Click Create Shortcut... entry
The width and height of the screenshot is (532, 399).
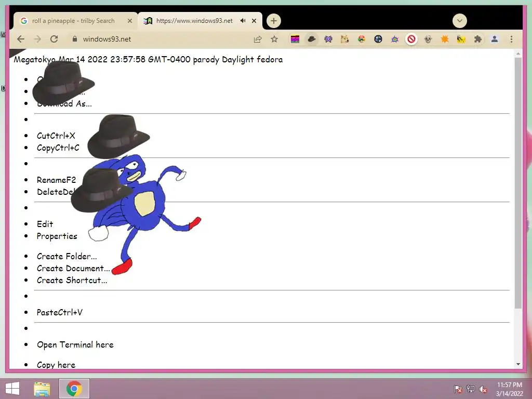pyautogui.click(x=72, y=280)
